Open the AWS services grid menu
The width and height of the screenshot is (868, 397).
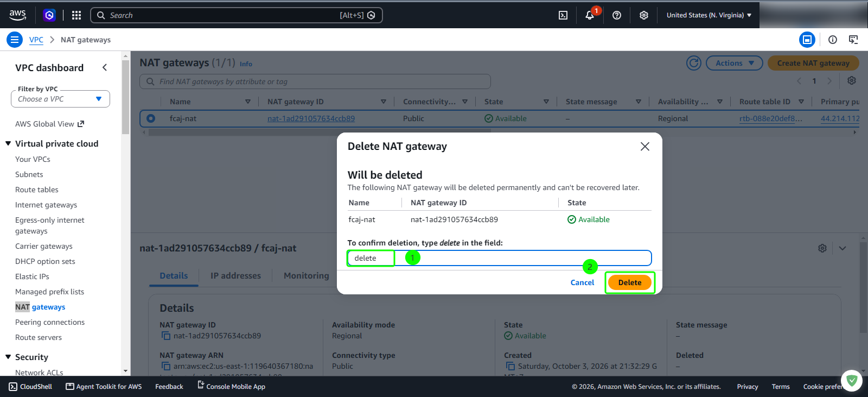coord(76,15)
